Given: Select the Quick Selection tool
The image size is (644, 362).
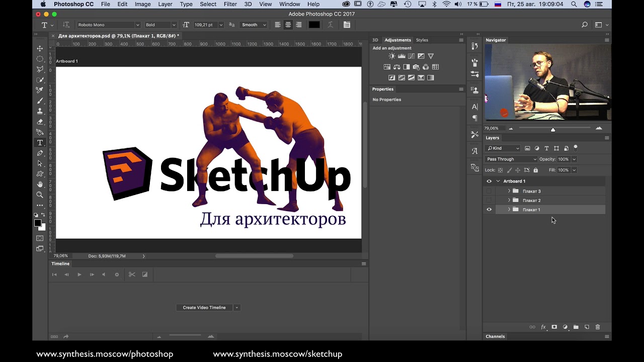Looking at the screenshot, I should pos(40,80).
